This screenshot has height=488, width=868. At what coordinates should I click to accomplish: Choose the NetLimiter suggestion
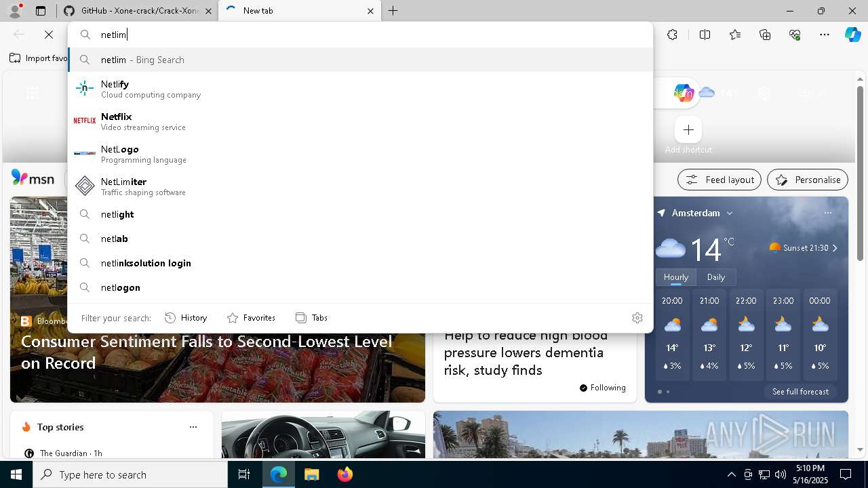tap(361, 186)
